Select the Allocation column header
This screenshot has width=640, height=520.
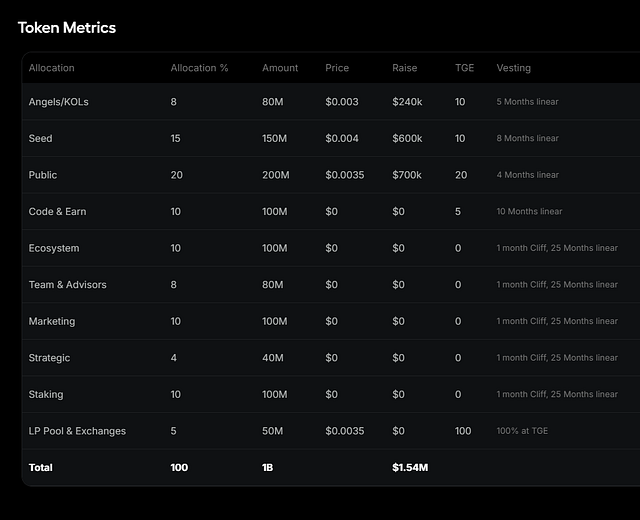pyautogui.click(x=51, y=68)
